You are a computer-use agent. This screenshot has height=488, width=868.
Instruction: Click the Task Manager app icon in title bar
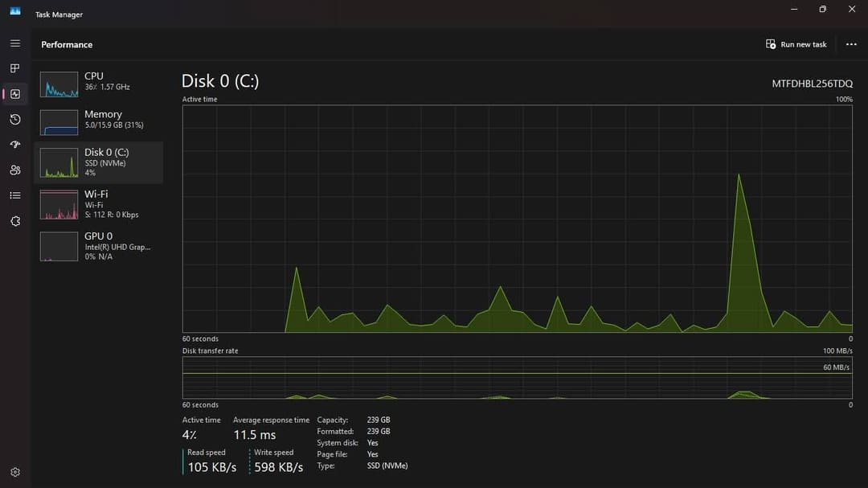15,11
